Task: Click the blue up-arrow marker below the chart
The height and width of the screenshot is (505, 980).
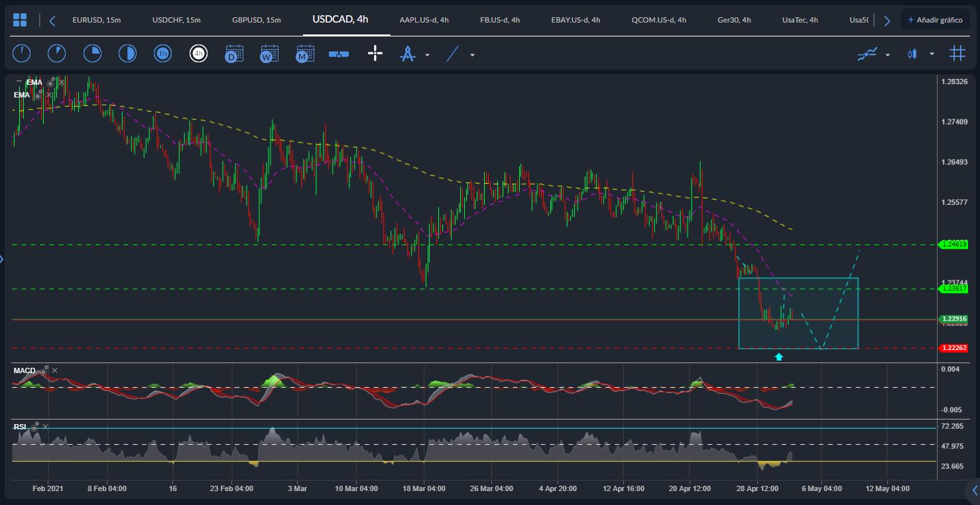Action: pos(779,357)
